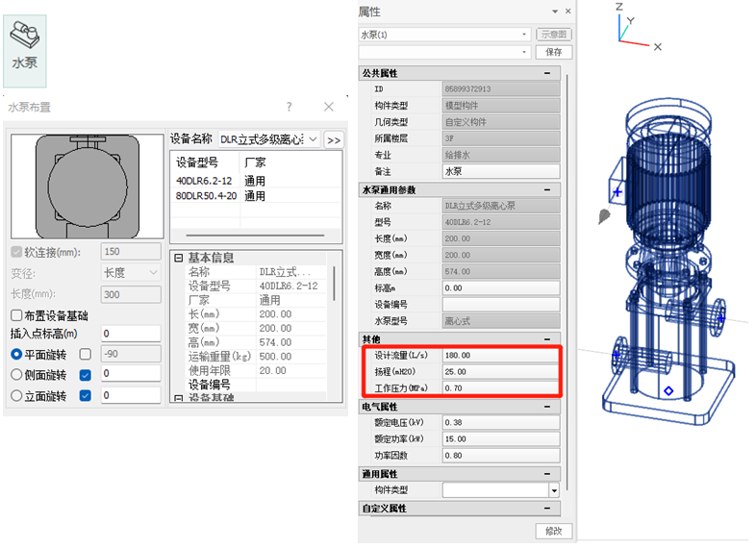Click the 设备编号 row in 基本信息

(257, 385)
